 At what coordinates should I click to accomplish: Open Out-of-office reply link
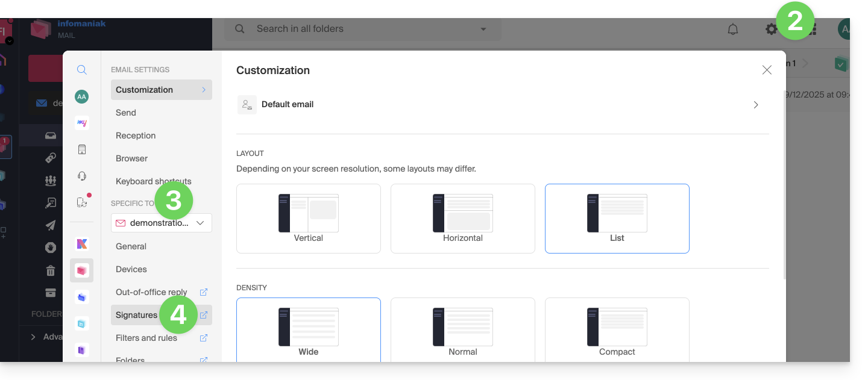[x=152, y=292]
